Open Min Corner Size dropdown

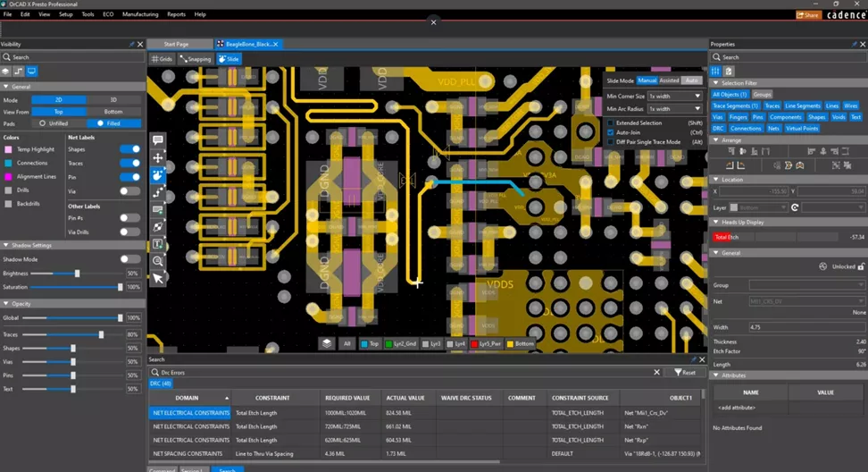click(x=675, y=96)
